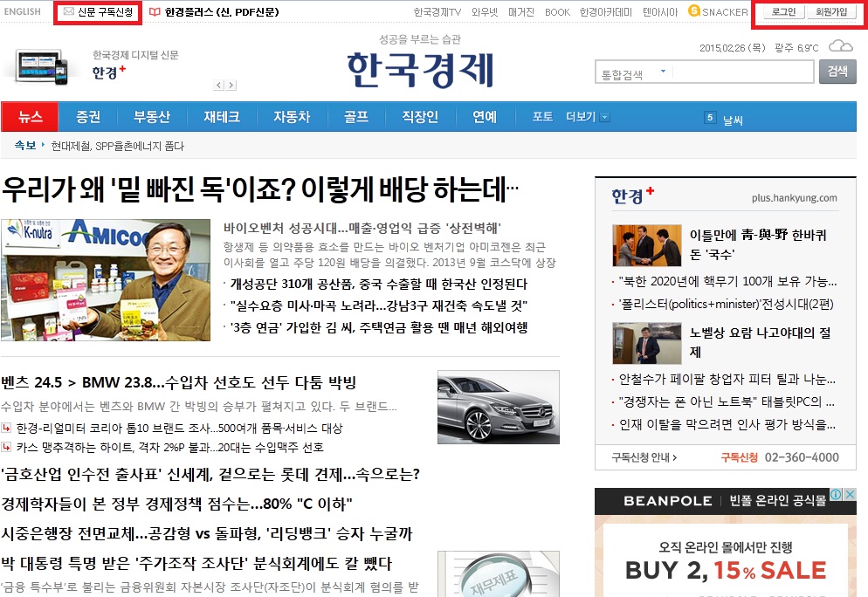The width and height of the screenshot is (868, 597).
Task: Open the 텐아시아 link
Action: (x=660, y=12)
